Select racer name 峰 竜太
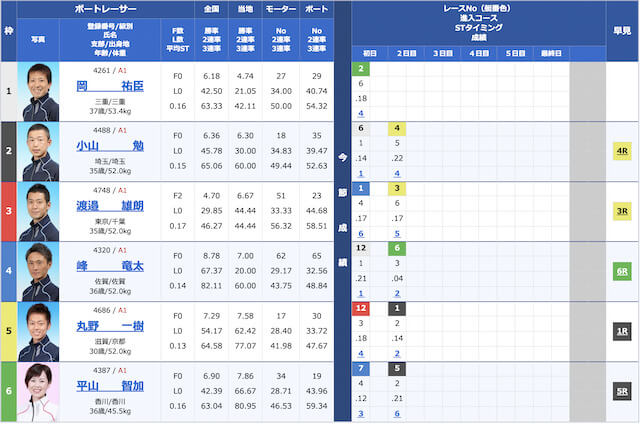The width and height of the screenshot is (640, 424). click(x=109, y=266)
